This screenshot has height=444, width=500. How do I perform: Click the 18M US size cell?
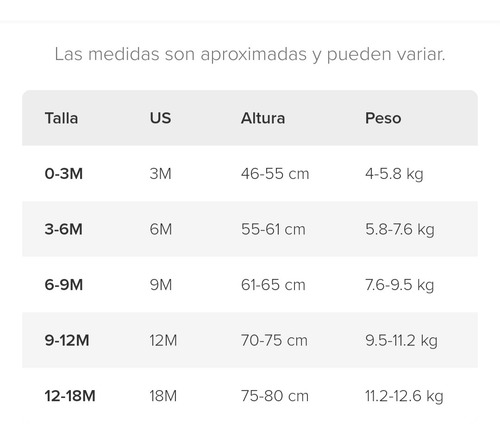click(163, 396)
